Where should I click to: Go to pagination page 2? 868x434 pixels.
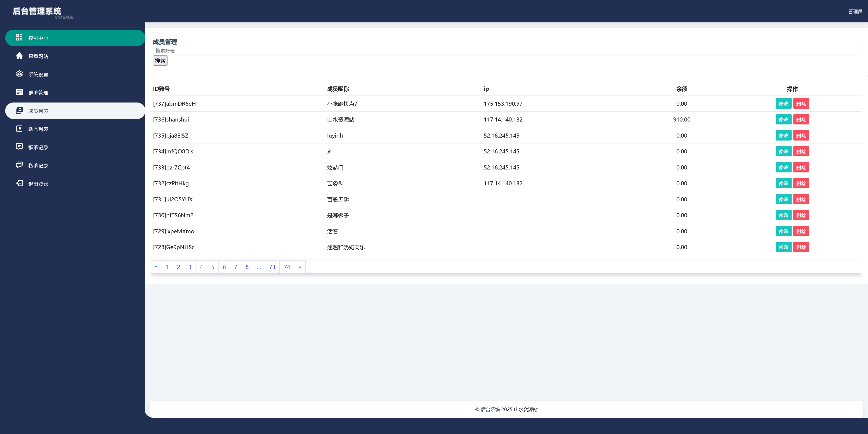pyautogui.click(x=178, y=267)
